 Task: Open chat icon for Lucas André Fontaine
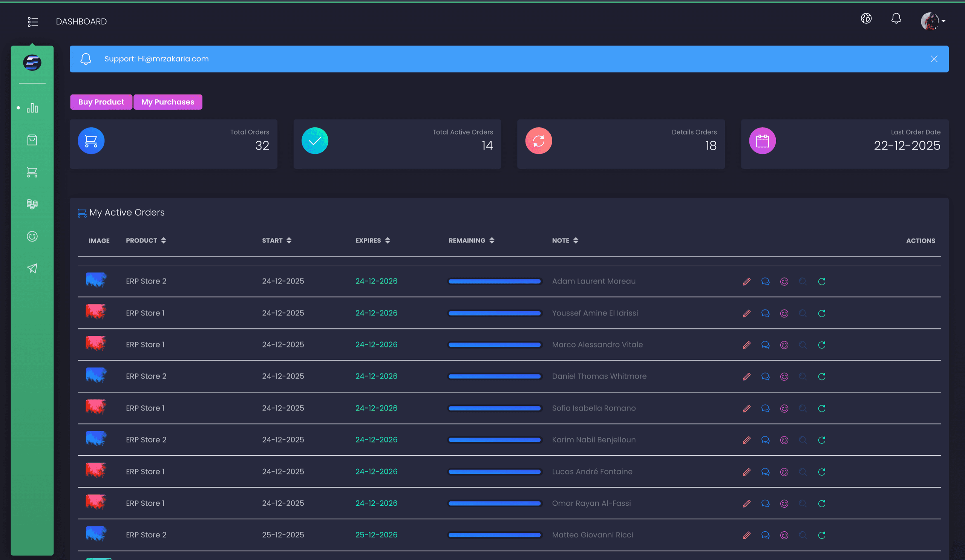[766, 472]
